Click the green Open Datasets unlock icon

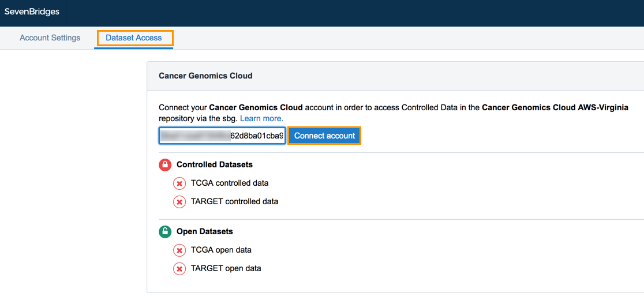(165, 232)
